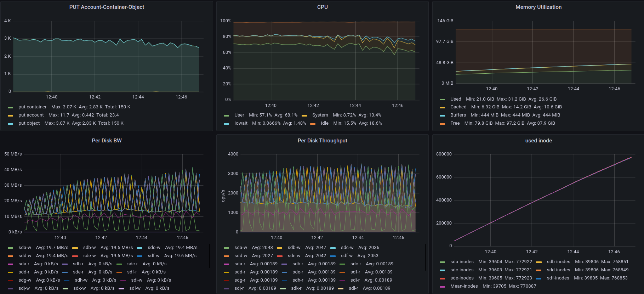
Task: Select sdf-w in the Per Disk Throughput legend
Action: [x=347, y=256]
